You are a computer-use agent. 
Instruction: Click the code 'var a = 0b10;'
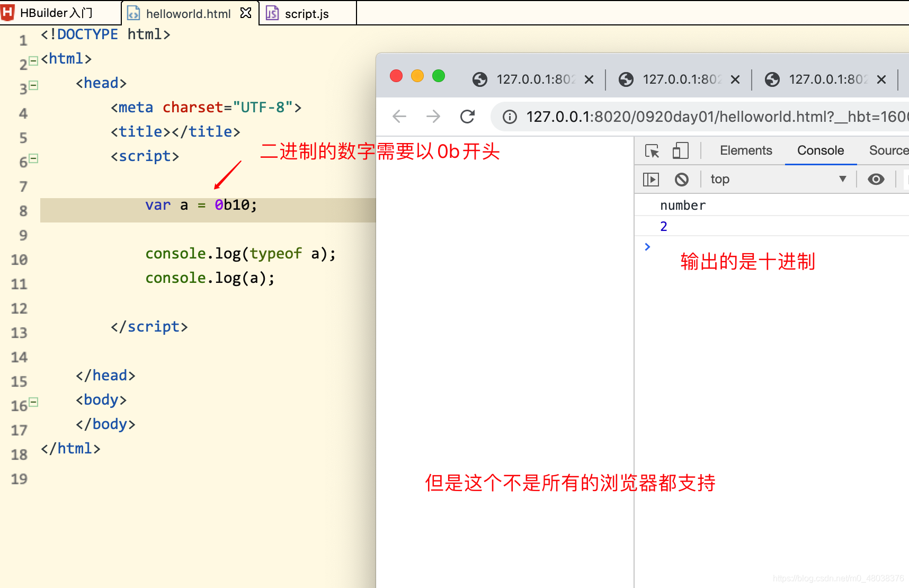[x=201, y=205]
